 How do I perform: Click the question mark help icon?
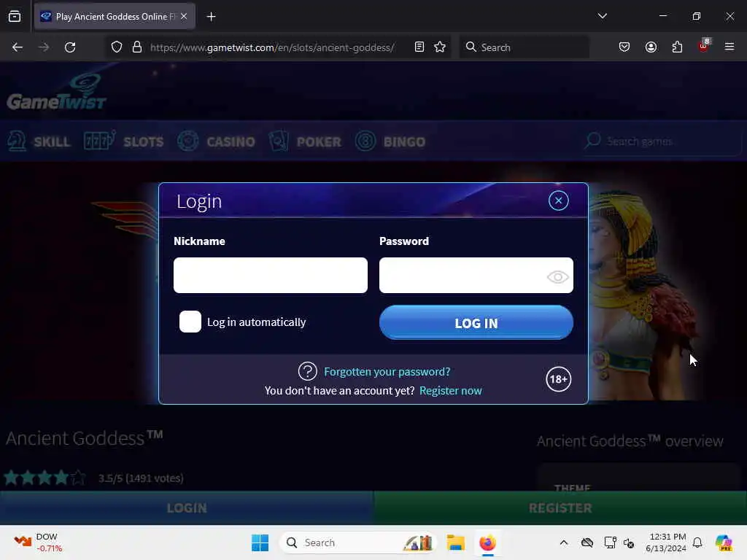click(307, 371)
